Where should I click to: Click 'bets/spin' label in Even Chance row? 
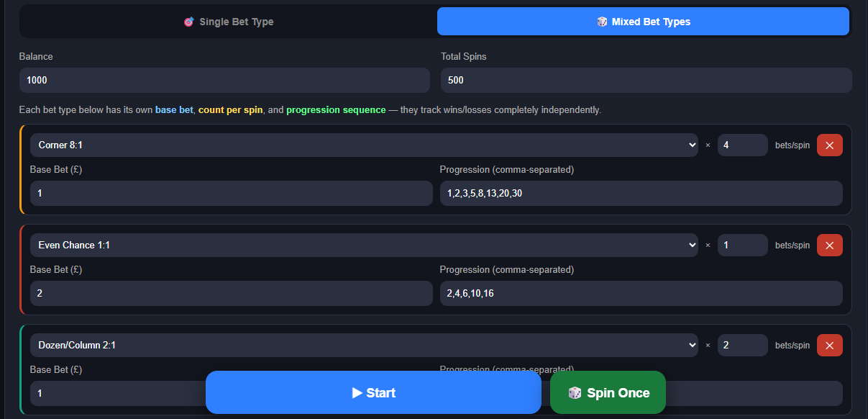click(792, 245)
